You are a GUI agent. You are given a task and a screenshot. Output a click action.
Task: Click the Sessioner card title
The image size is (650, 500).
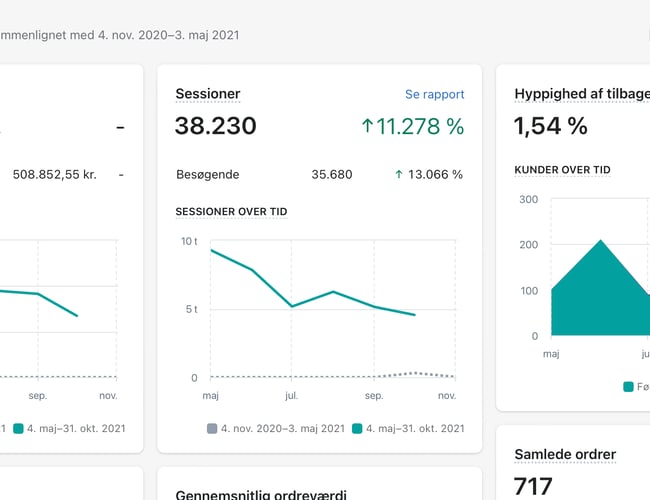pos(207,94)
